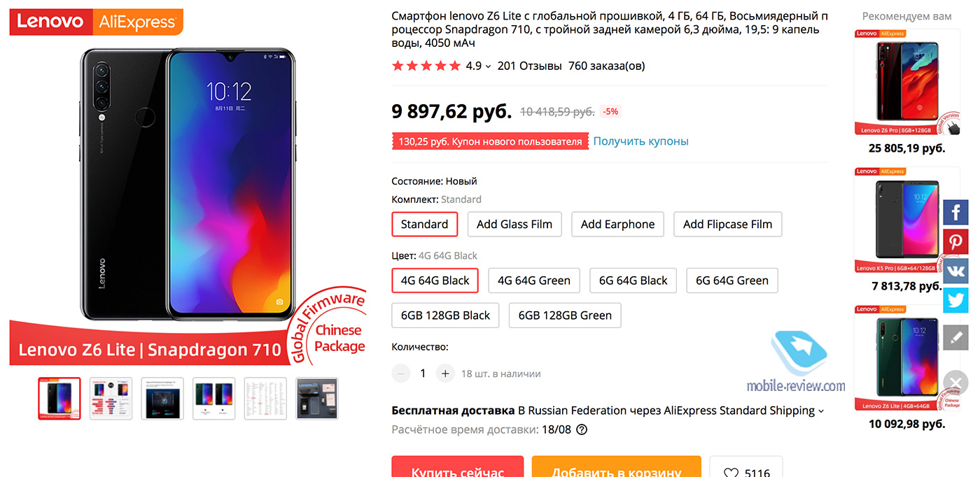
Task: Choose the Add Earphone bundle option
Action: tap(617, 225)
